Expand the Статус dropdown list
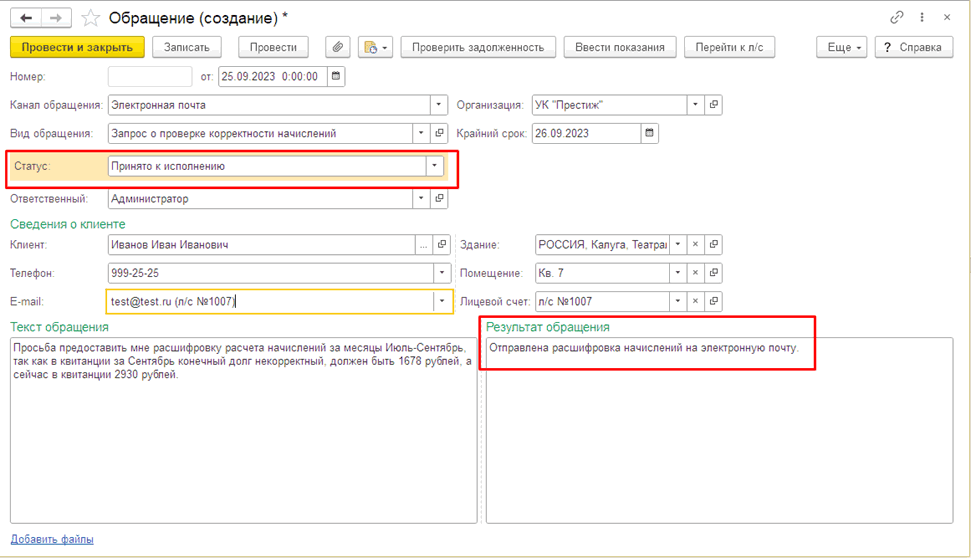The width and height of the screenshot is (971, 558). (435, 167)
